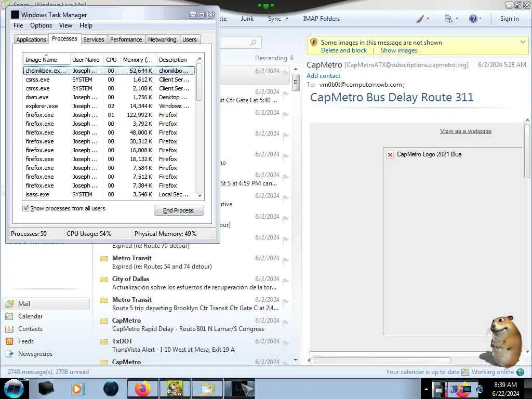Click the Task Manager process list scroll down arrow

click(x=199, y=196)
